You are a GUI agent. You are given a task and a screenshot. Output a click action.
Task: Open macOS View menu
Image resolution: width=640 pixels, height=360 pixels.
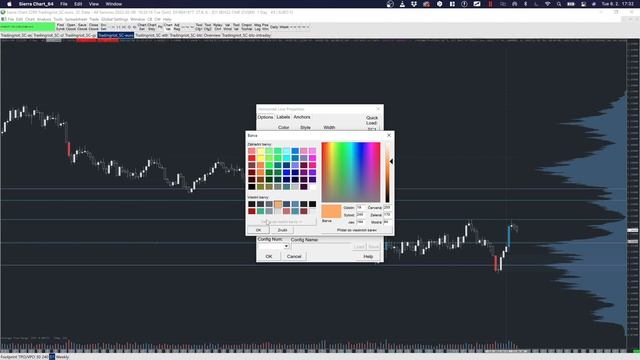click(93, 4)
